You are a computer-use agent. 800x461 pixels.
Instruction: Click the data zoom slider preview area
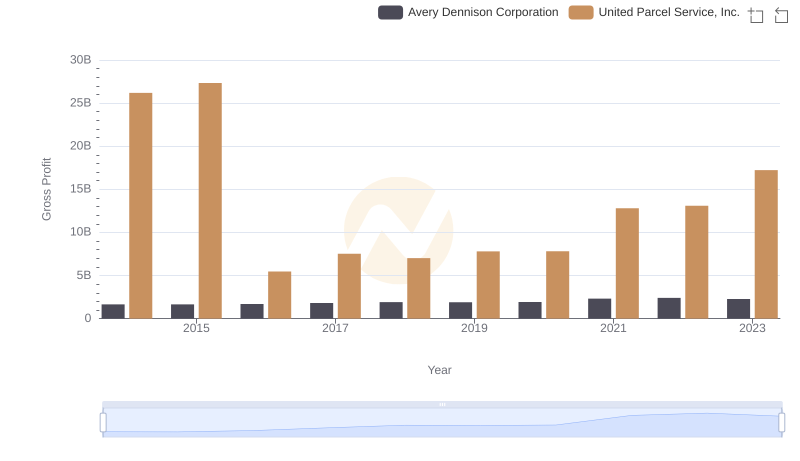(442, 423)
